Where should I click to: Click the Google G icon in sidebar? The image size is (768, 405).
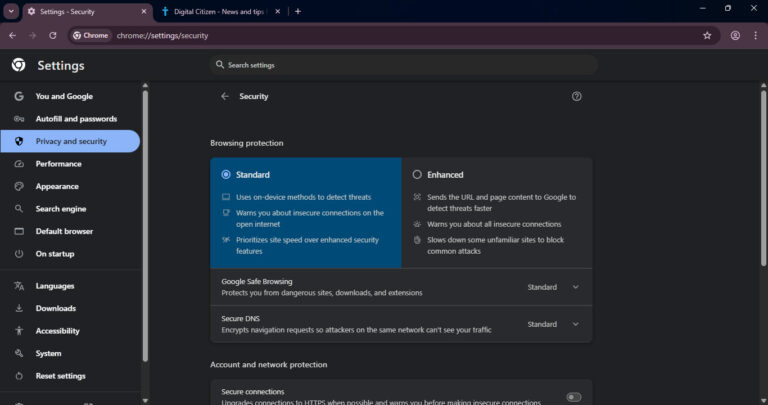click(19, 96)
